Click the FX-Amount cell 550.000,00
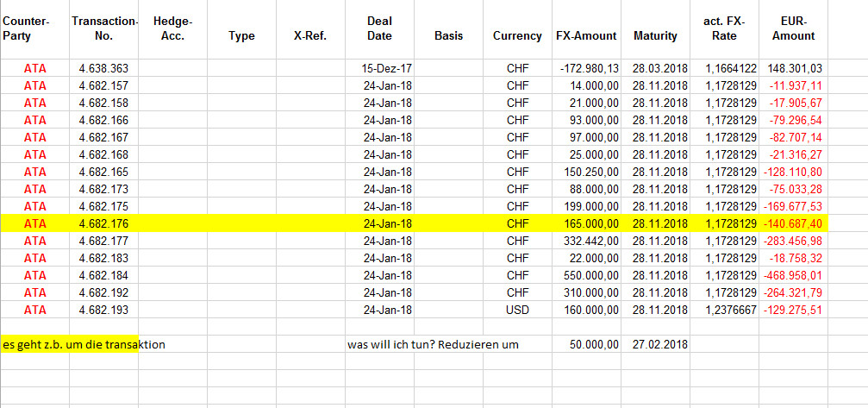The image size is (868, 408). (587, 275)
